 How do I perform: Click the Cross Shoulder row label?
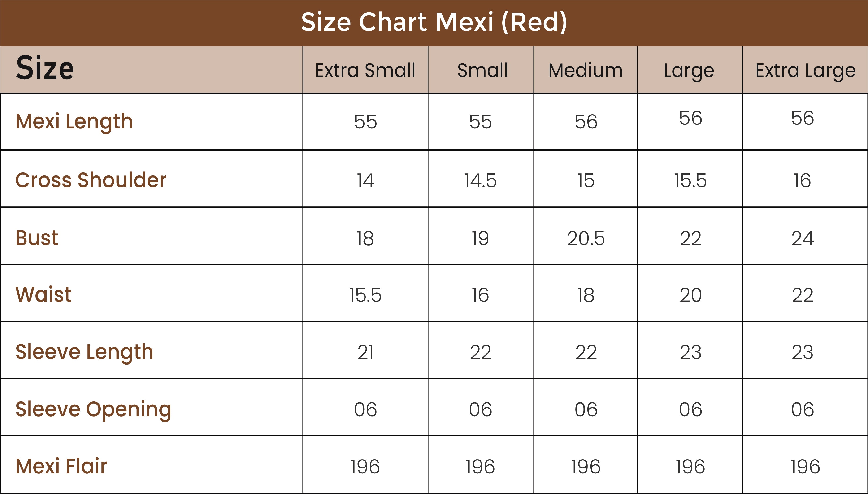(91, 180)
